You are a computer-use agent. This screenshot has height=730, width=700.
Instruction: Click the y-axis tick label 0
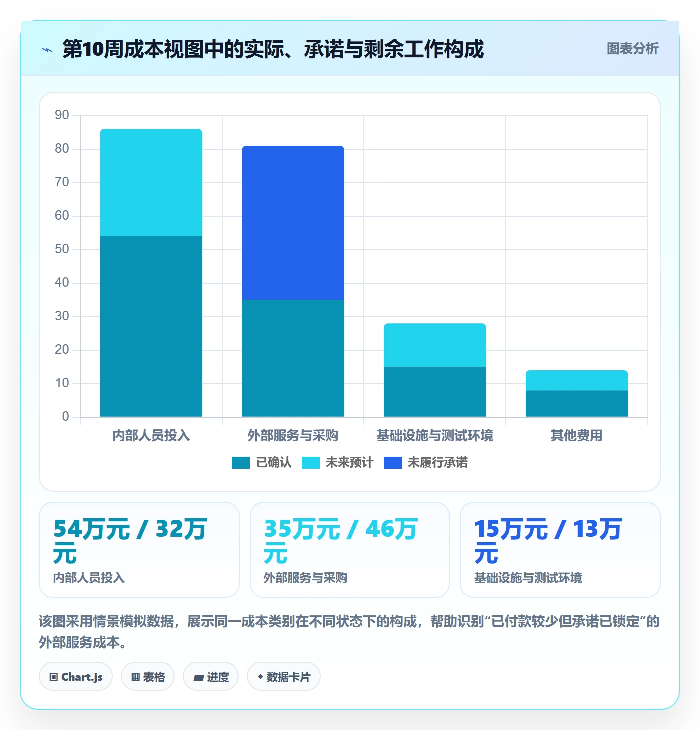click(66, 417)
